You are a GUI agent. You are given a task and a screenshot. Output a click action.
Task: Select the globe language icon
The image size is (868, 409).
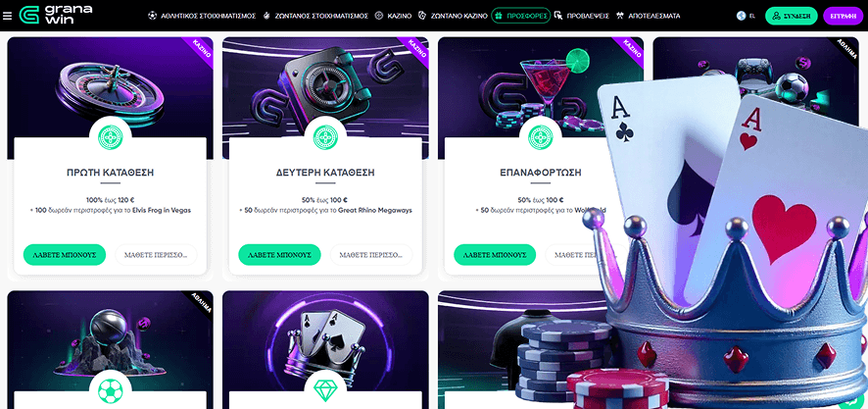tap(742, 16)
